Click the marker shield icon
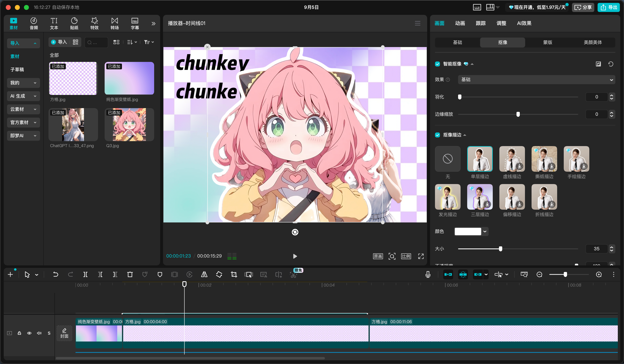This screenshot has width=624, height=364. (x=160, y=274)
